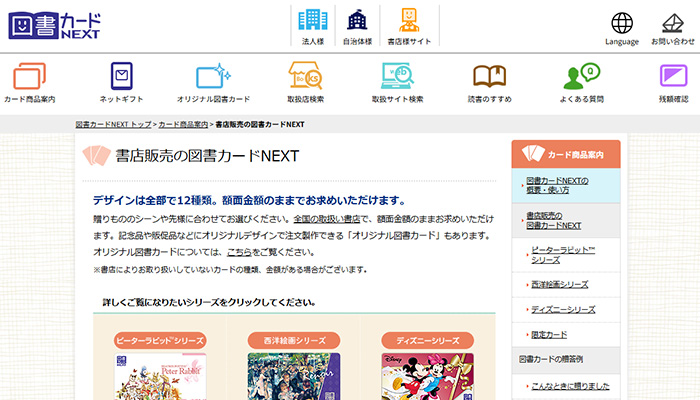Select the ネットギフト icon
Screen dimensions: 700x400
[x=121, y=76]
